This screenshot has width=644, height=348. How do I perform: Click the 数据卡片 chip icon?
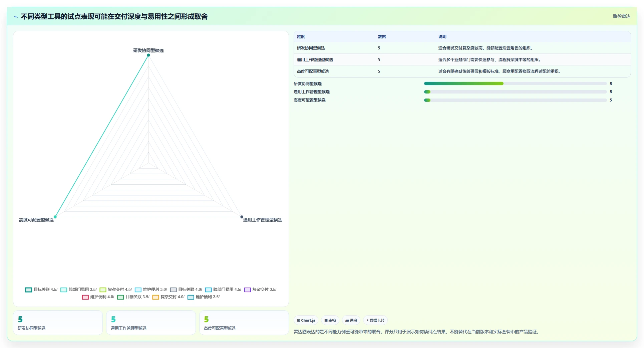[x=368, y=320]
